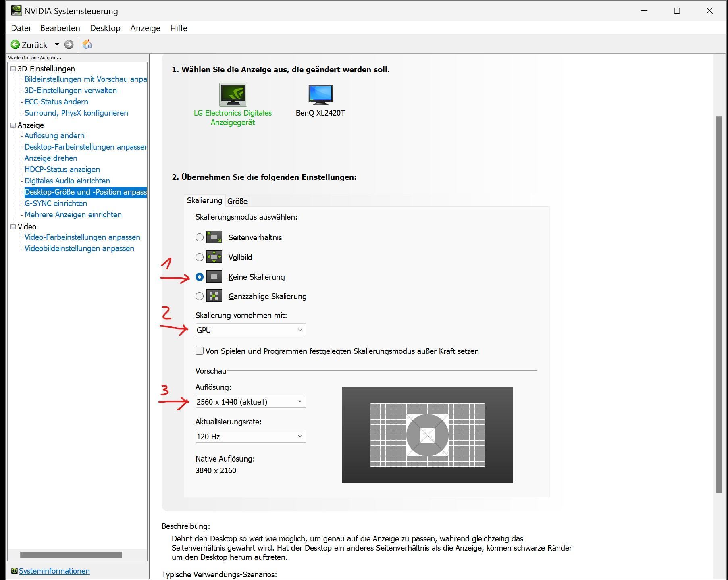The image size is (728, 580).
Task: Click the Seitenverhältnis scaling mode icon
Action: 214,237
